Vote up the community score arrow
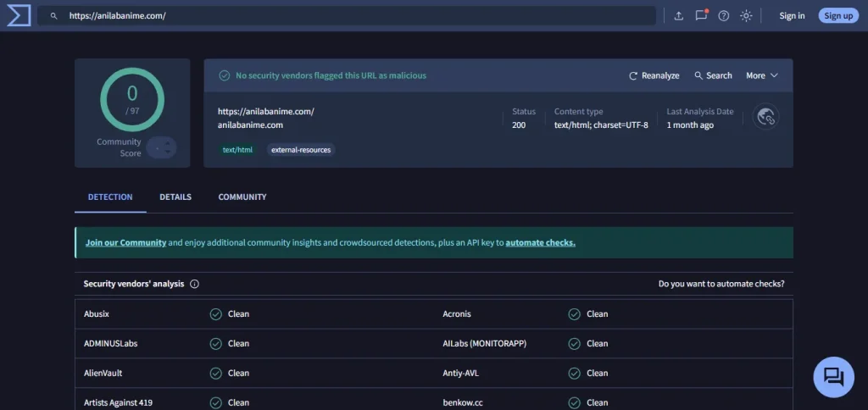This screenshot has width=868, height=410. click(167, 143)
